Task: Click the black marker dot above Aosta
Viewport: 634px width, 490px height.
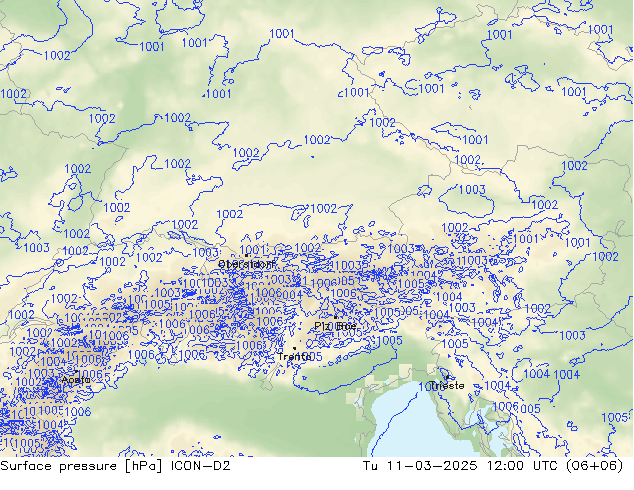Action: [76, 371]
